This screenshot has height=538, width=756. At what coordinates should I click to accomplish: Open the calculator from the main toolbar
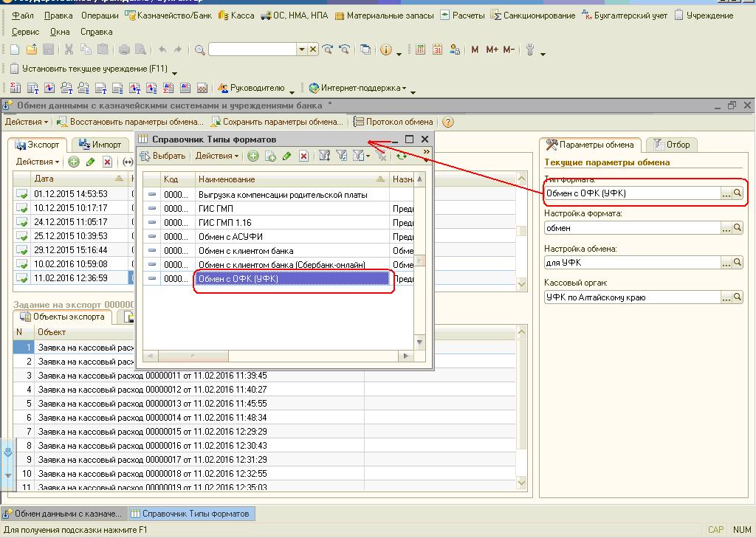pos(420,49)
